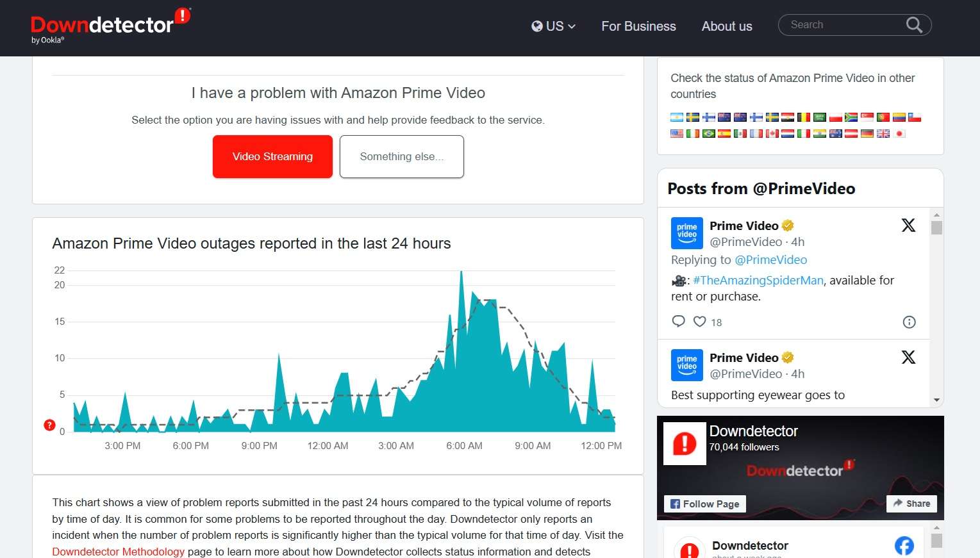The height and width of the screenshot is (558, 980).
Task: Select the Portugal flag
Action: point(883,117)
